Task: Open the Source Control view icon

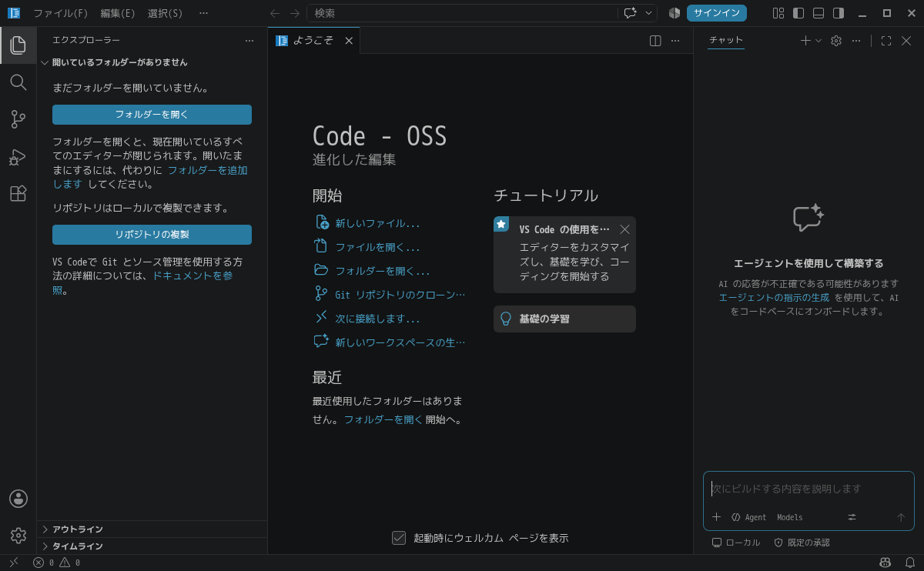Action: click(18, 119)
